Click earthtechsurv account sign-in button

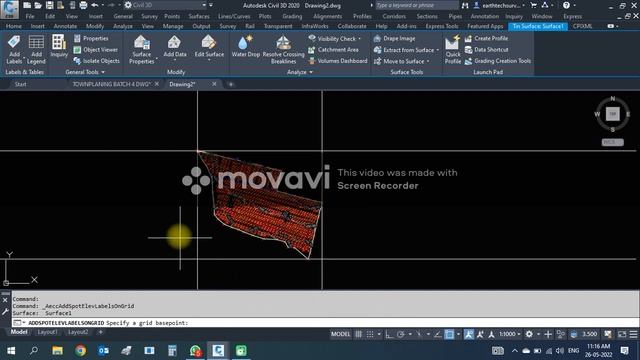point(499,5)
